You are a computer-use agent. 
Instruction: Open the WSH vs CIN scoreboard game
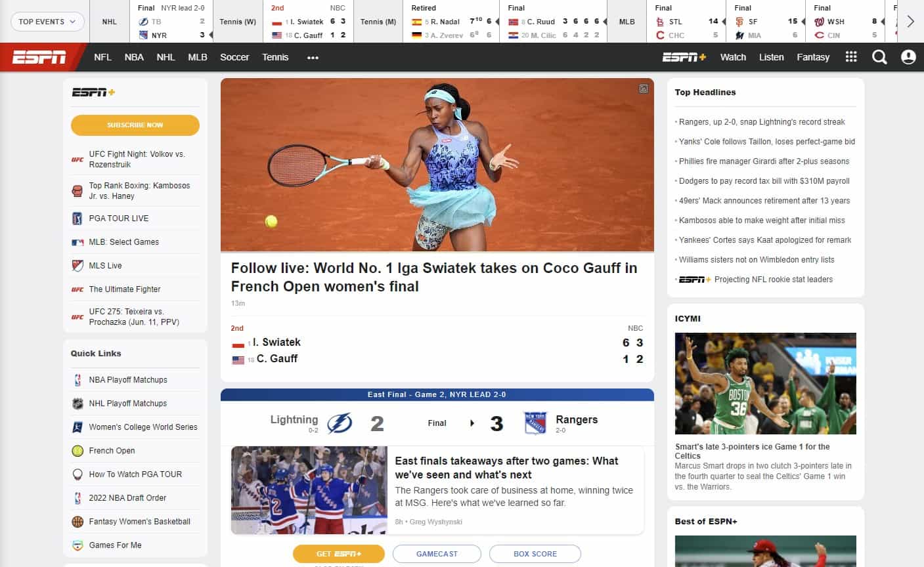click(846, 22)
